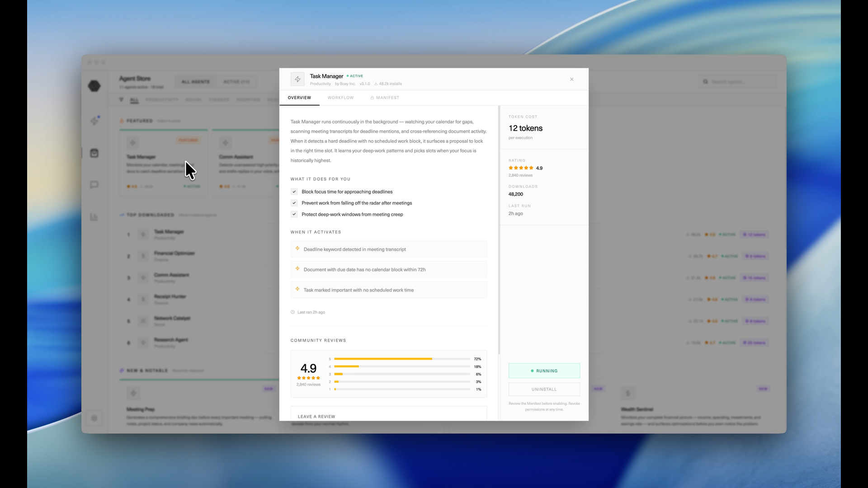
Task: Click the dialog's vertical scrollbar
Action: pos(499,230)
